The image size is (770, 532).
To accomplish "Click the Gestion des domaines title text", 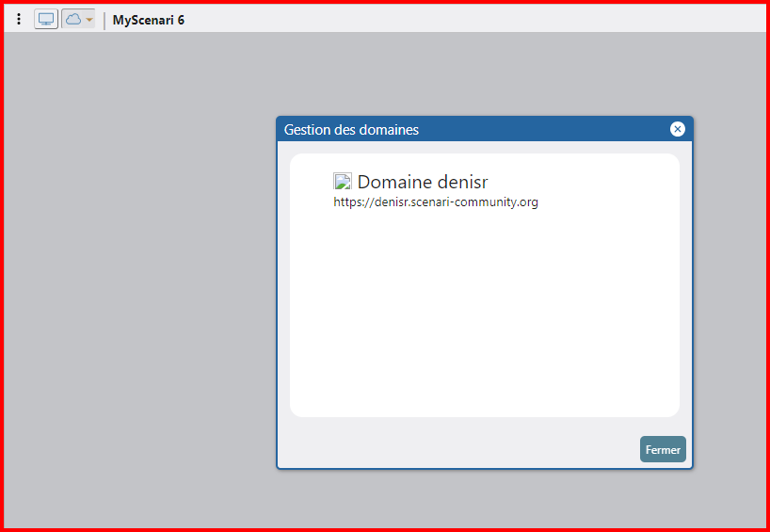I will [x=351, y=130].
